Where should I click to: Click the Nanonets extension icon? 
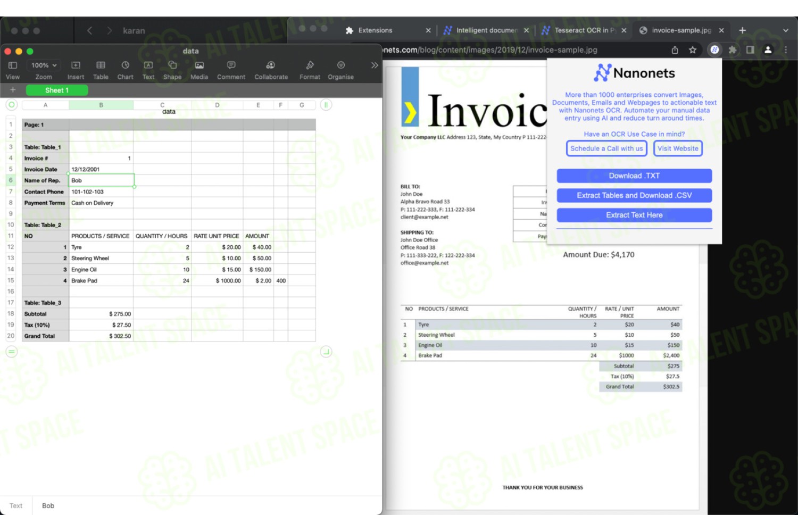(714, 49)
